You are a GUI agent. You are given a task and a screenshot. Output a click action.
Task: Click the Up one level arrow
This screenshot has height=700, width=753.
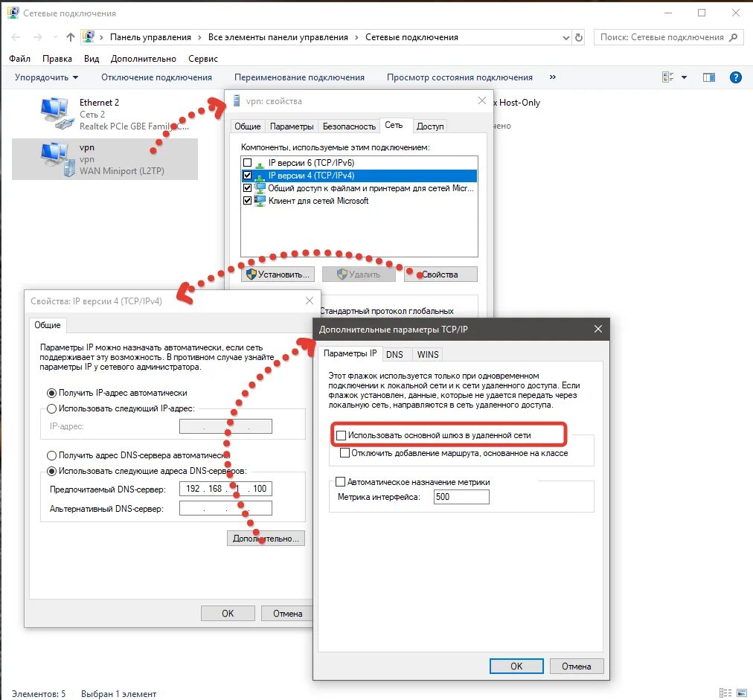click(71, 37)
